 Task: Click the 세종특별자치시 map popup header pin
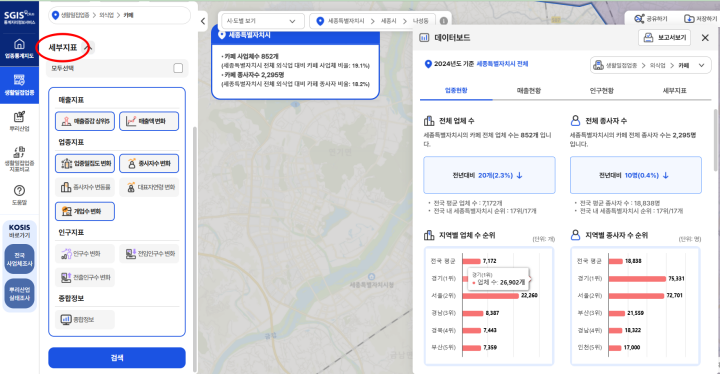tap(222, 35)
